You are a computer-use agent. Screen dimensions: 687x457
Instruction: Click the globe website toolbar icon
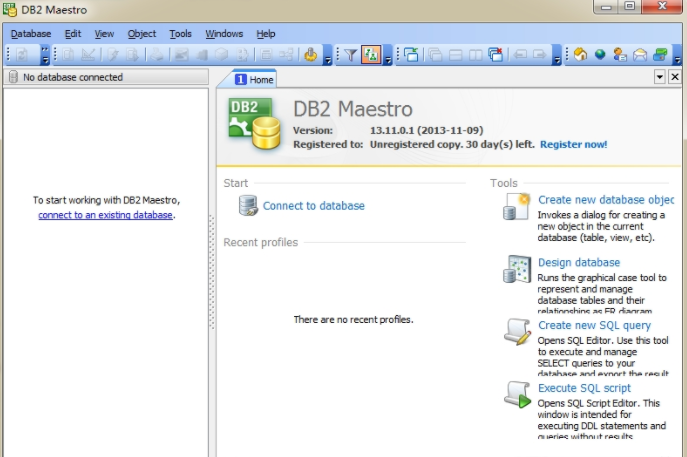600,55
